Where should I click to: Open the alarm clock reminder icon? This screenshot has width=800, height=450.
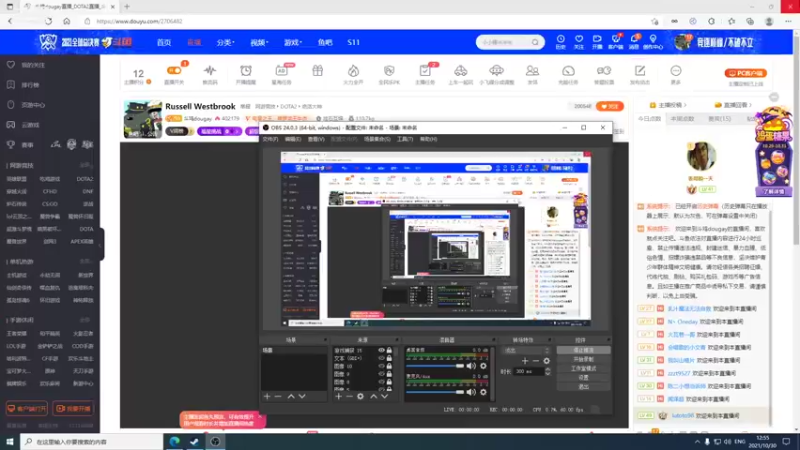point(246,71)
